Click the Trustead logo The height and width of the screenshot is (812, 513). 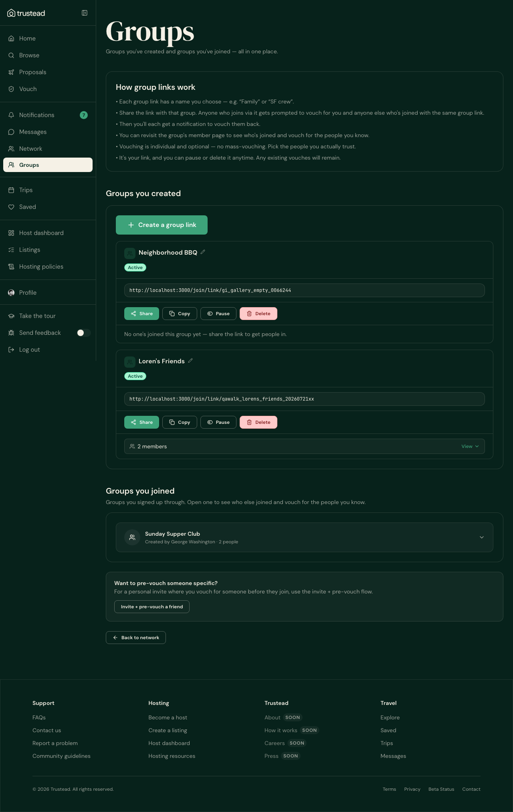(x=26, y=13)
